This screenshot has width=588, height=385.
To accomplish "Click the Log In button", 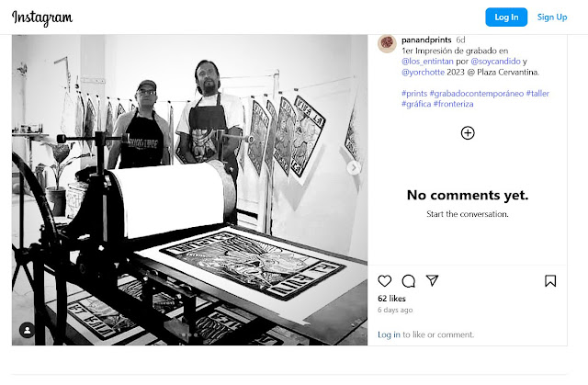I will click(506, 17).
